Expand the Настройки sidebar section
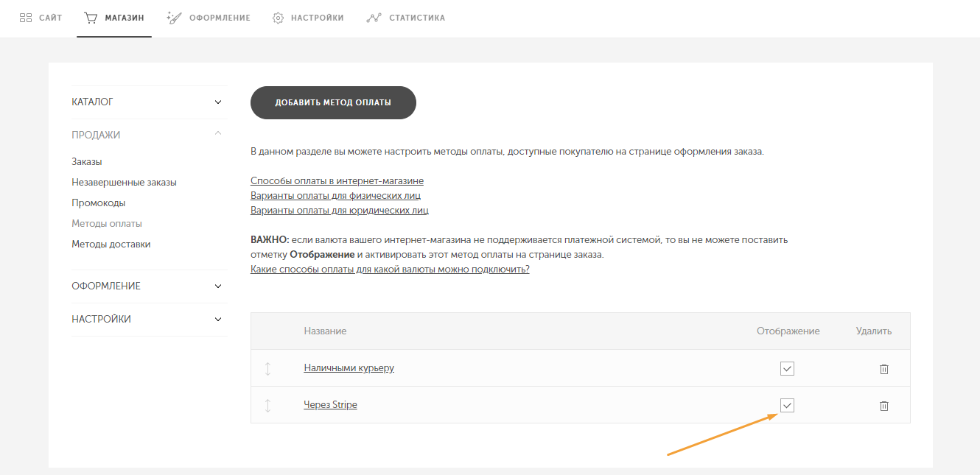This screenshot has width=980, height=475. click(x=217, y=320)
